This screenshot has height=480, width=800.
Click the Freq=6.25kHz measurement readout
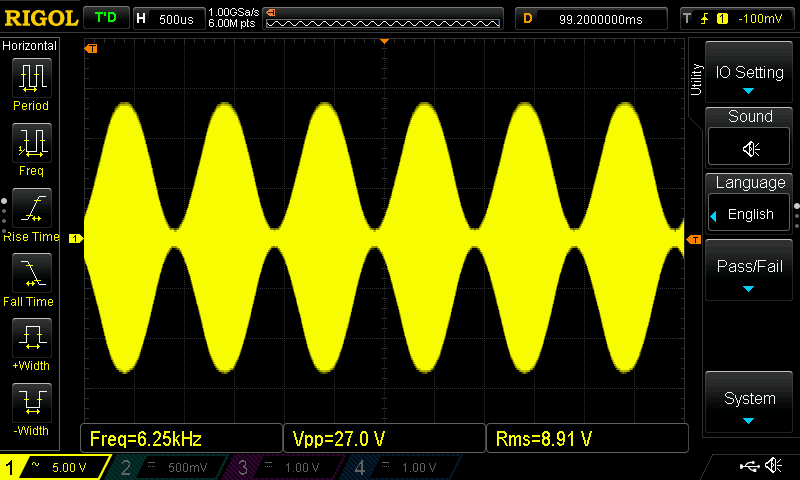(x=181, y=438)
